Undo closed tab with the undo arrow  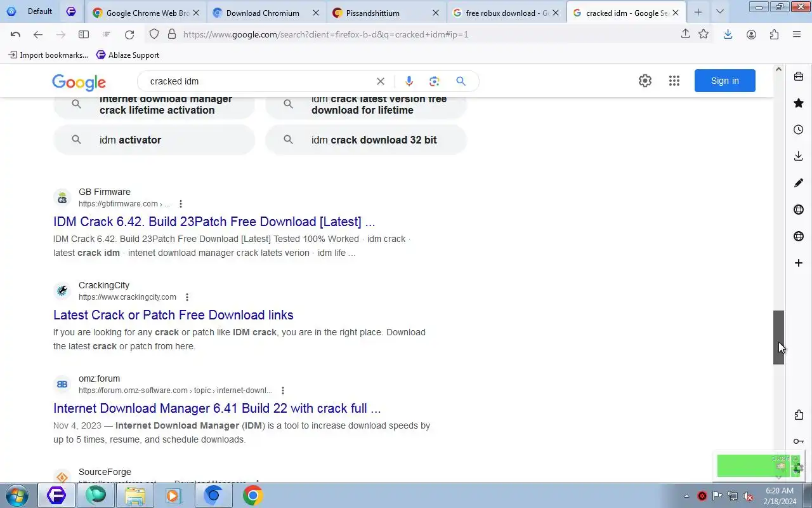click(15, 34)
